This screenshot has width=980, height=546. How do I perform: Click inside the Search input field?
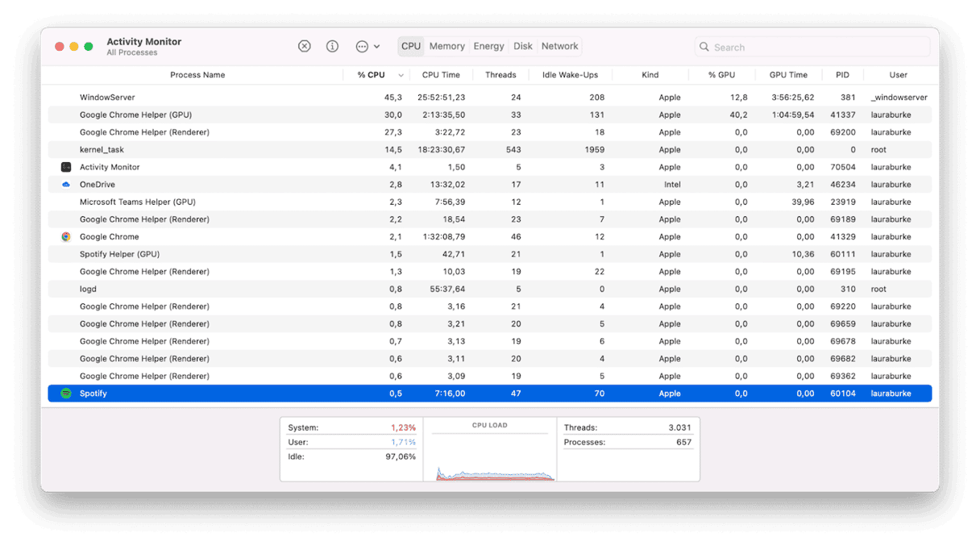coord(798,47)
